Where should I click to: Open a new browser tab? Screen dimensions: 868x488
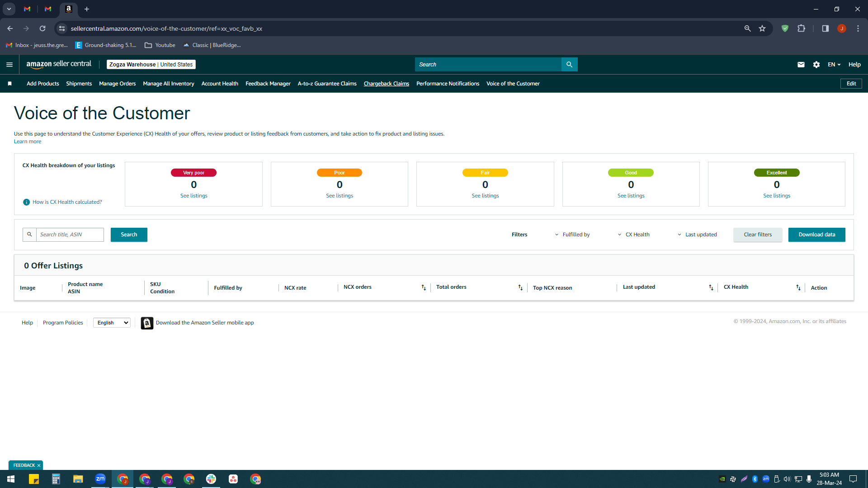[x=87, y=9]
